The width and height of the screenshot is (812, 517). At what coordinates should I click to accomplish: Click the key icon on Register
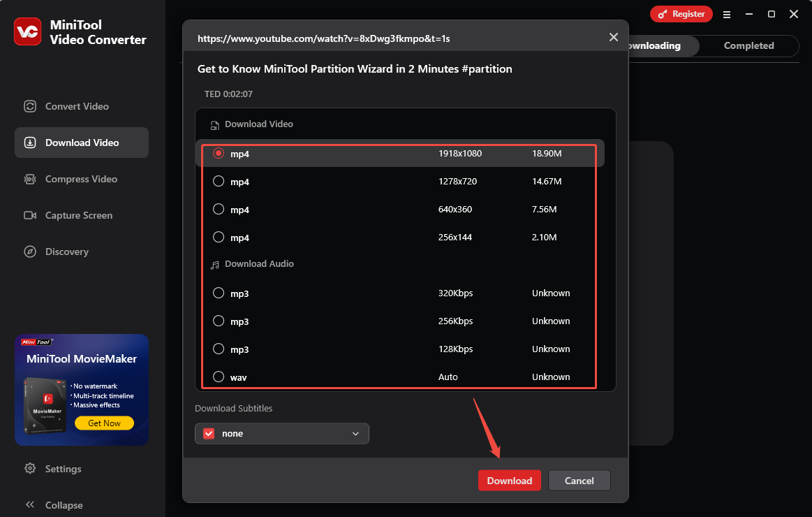point(662,15)
